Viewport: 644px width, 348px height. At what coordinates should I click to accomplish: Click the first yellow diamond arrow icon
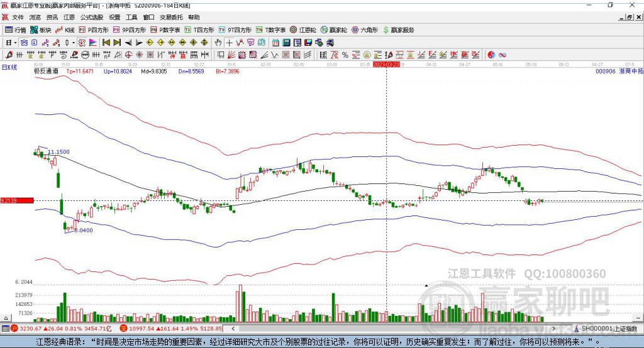pos(150,43)
